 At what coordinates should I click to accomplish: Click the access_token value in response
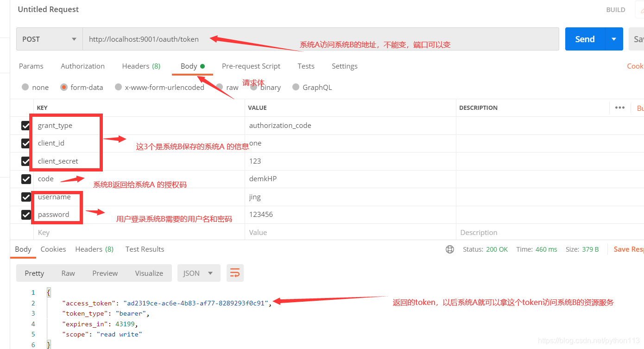click(x=196, y=303)
